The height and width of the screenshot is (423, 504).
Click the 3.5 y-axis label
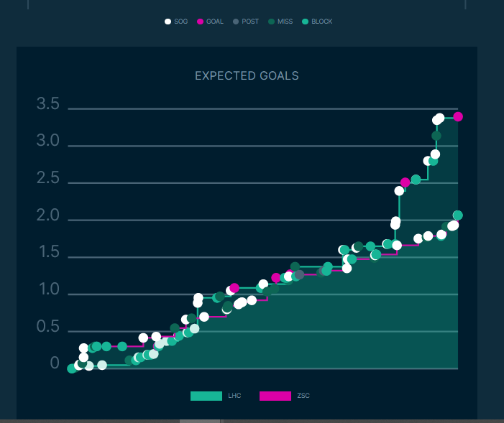point(47,104)
